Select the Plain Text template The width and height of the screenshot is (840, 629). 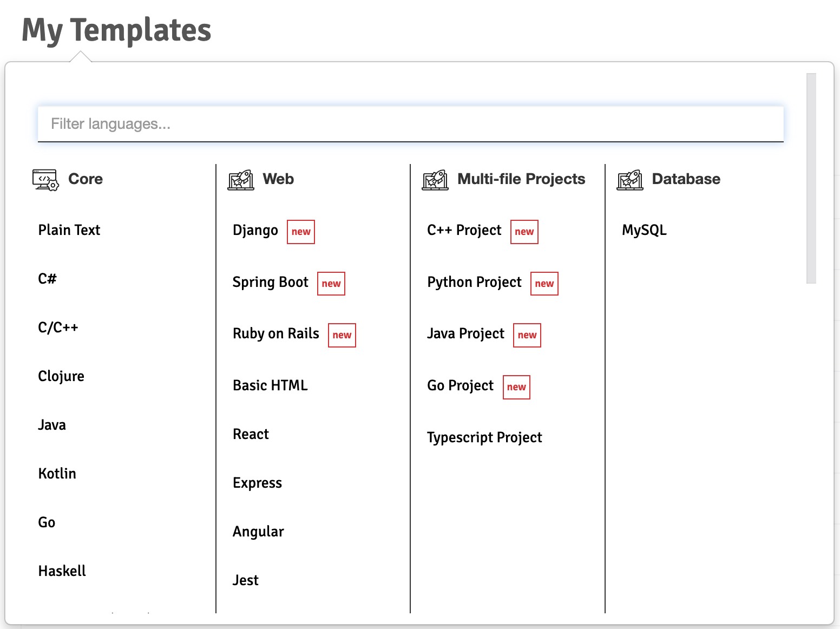pos(69,230)
